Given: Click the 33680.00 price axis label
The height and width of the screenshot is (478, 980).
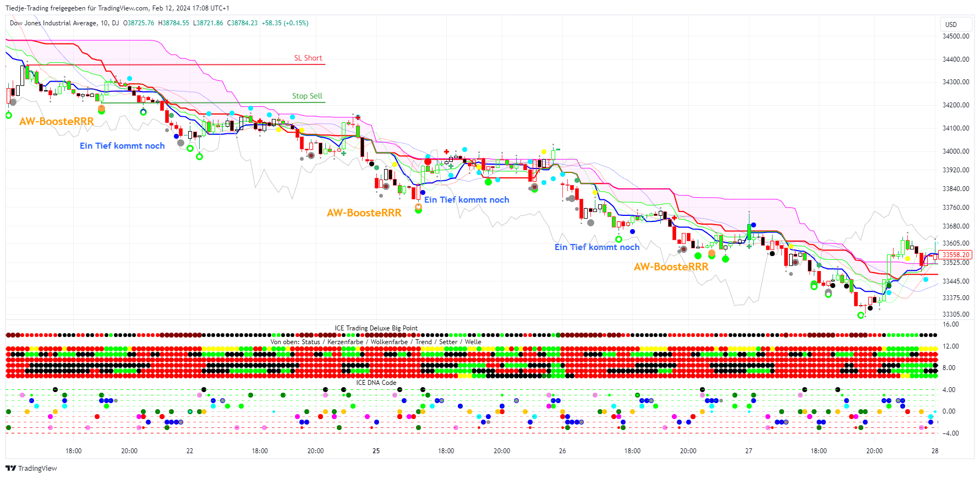Looking at the screenshot, I should tap(956, 226).
